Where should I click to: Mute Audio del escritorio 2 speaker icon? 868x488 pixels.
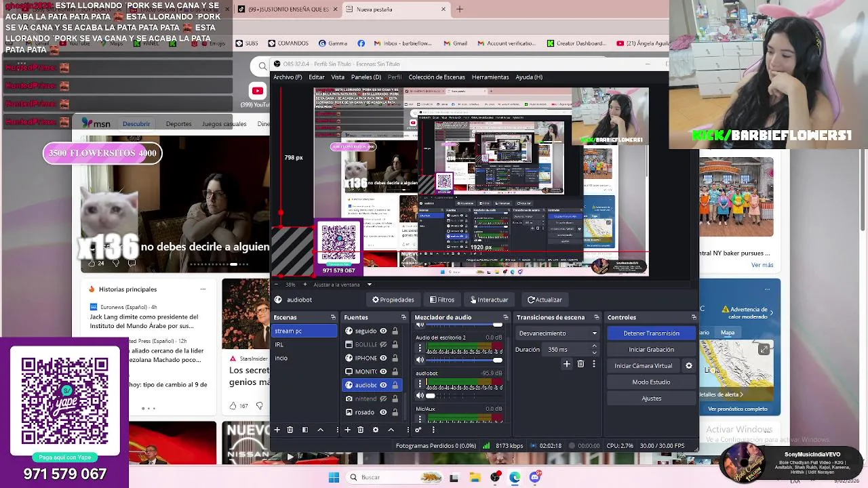click(420, 360)
